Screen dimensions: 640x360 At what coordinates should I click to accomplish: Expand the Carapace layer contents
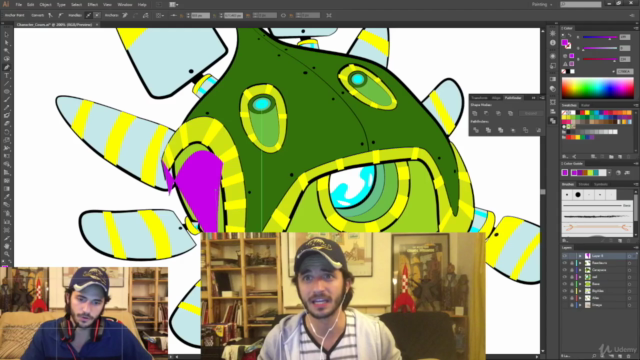click(x=580, y=270)
